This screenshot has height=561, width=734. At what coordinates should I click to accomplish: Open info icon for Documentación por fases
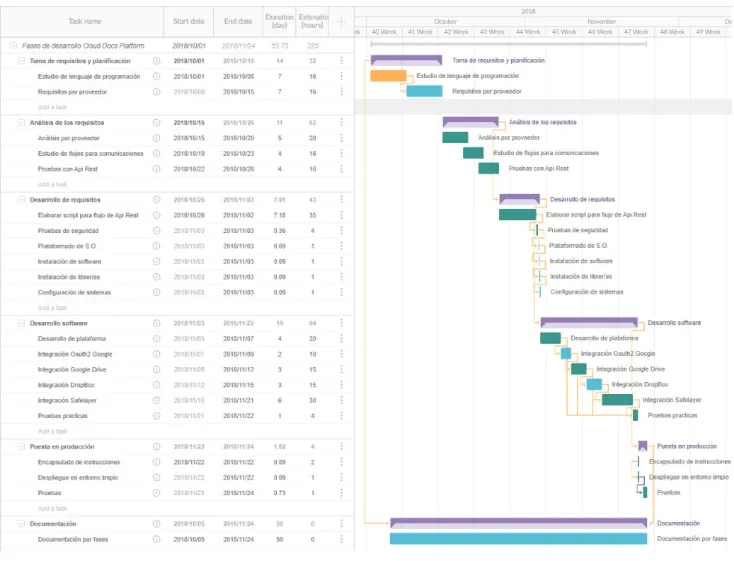pyautogui.click(x=156, y=539)
